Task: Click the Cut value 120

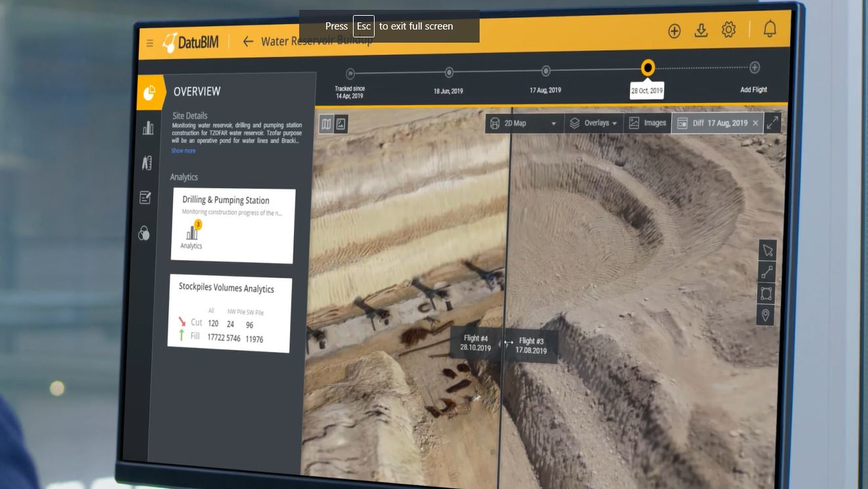Action: tap(213, 324)
